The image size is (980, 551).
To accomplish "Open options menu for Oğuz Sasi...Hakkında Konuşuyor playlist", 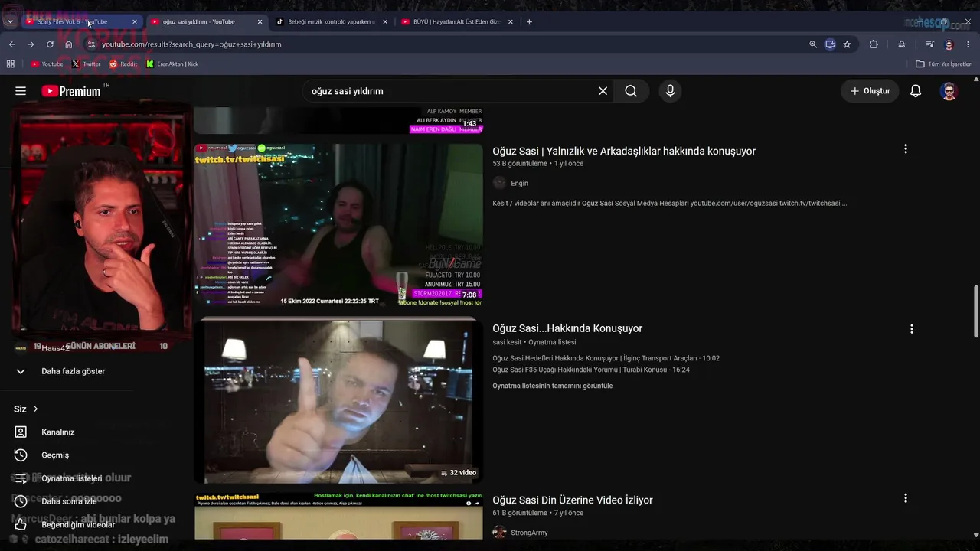I will pos(912,329).
